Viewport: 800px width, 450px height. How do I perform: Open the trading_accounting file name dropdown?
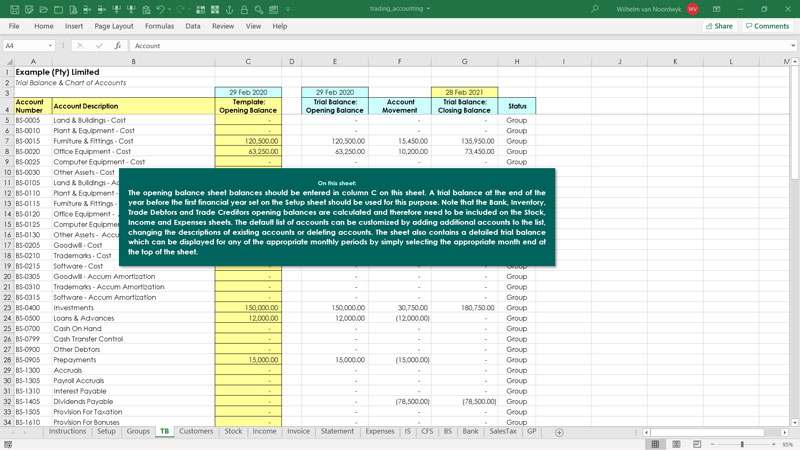tap(428, 9)
